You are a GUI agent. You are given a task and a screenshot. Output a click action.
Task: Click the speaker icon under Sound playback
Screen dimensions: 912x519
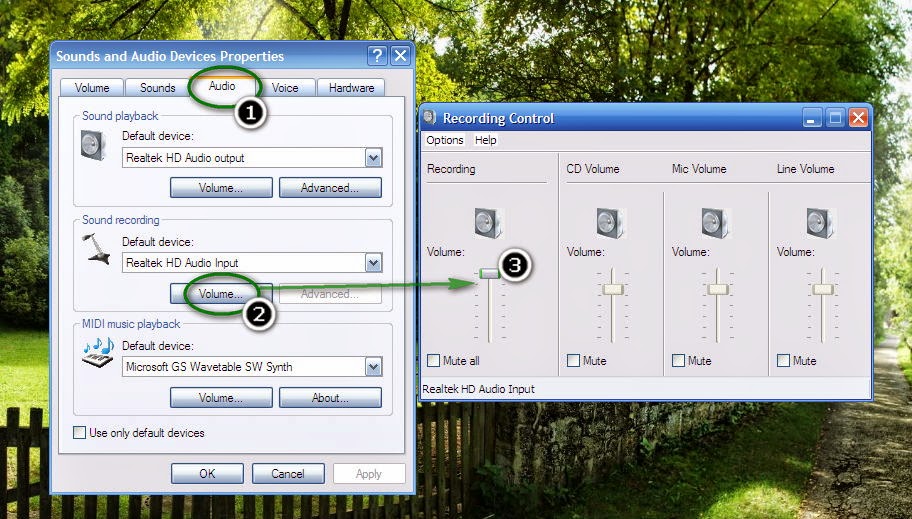93,145
